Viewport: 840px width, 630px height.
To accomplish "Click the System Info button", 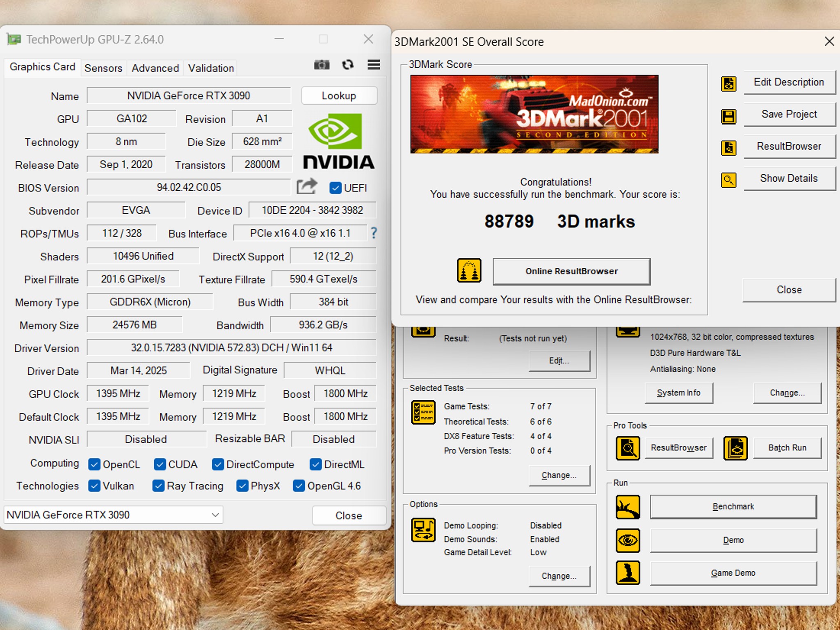I will coord(678,393).
